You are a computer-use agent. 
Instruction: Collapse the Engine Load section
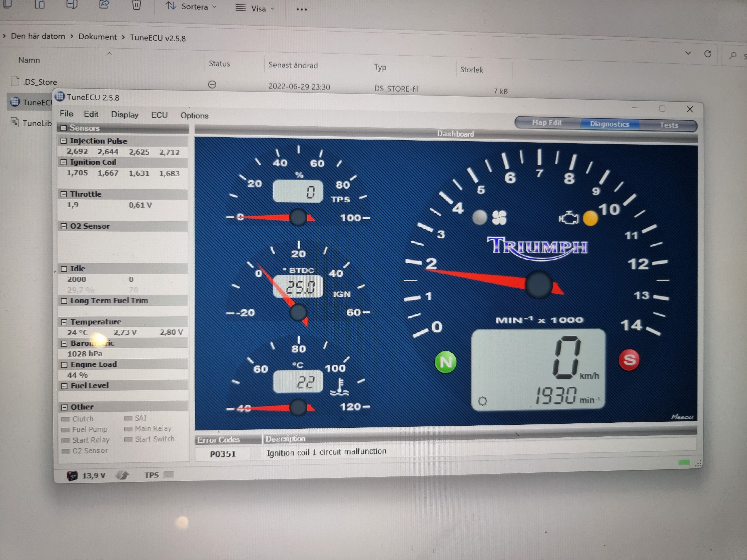pos(64,365)
